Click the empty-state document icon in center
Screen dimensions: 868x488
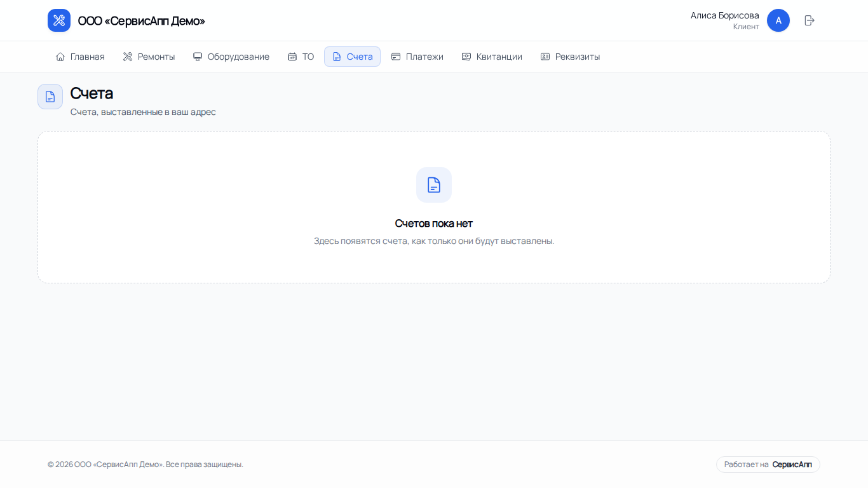[434, 185]
